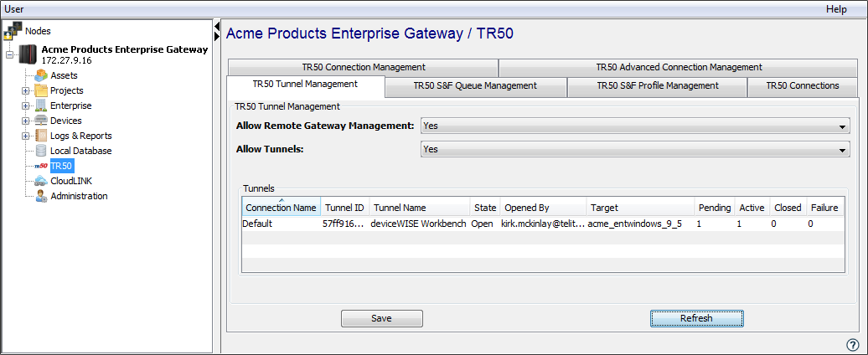The image size is (868, 355).
Task: Select Devices in the tree
Action: pyautogui.click(x=66, y=121)
